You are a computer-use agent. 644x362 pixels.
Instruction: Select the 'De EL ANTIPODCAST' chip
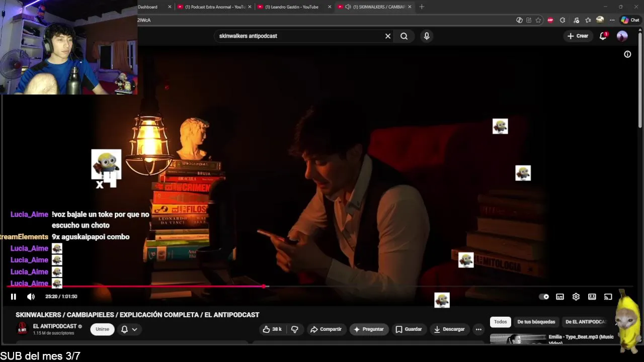pos(586,322)
